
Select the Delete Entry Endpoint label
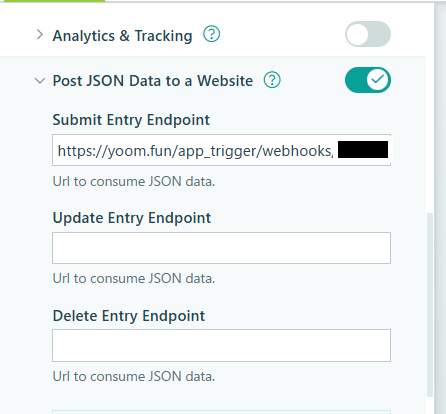[x=129, y=316]
